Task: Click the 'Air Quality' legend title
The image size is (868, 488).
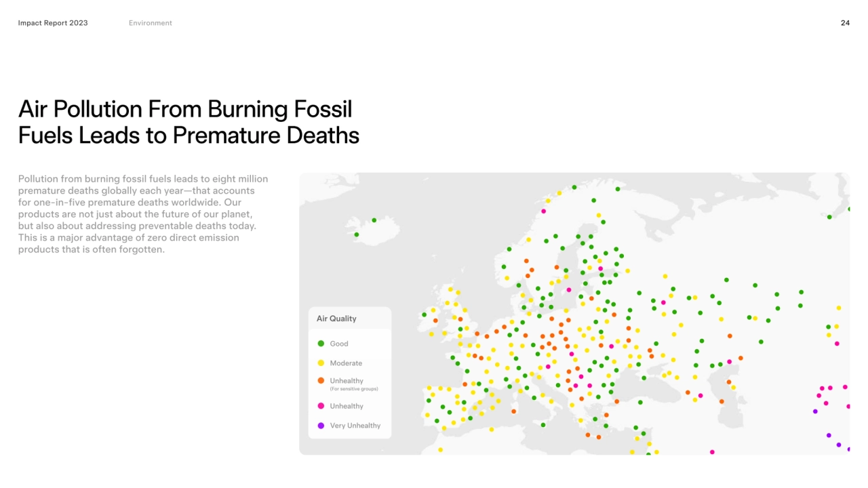Action: tap(336, 319)
